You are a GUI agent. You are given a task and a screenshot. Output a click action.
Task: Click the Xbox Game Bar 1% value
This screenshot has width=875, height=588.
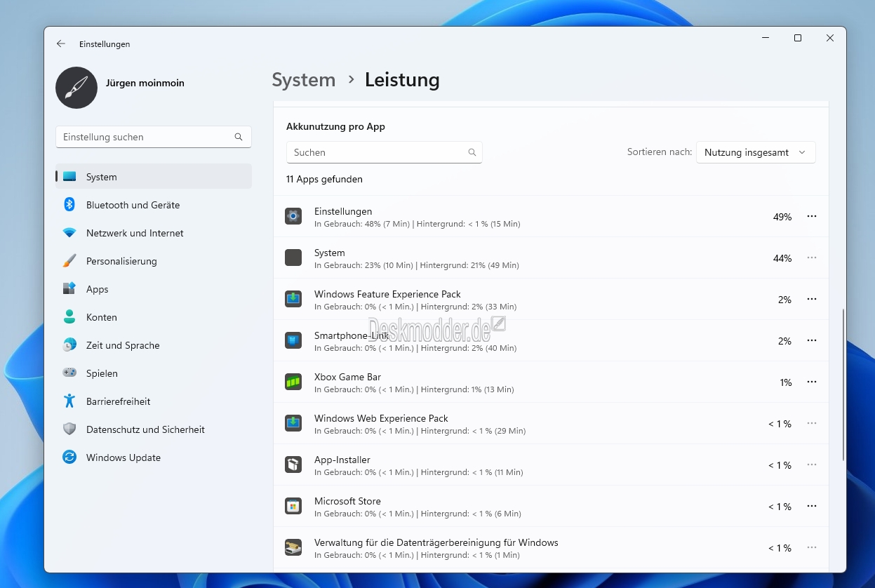pyautogui.click(x=786, y=382)
